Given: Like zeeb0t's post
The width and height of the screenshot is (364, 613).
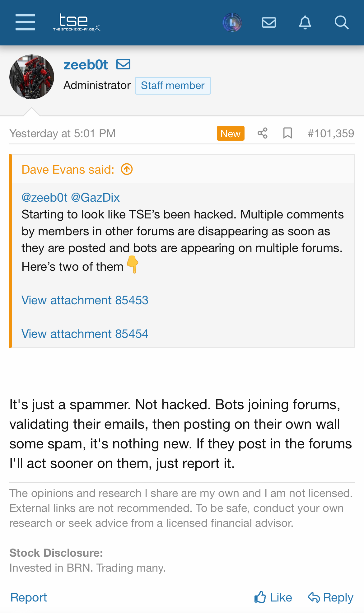Looking at the screenshot, I should pyautogui.click(x=273, y=597).
